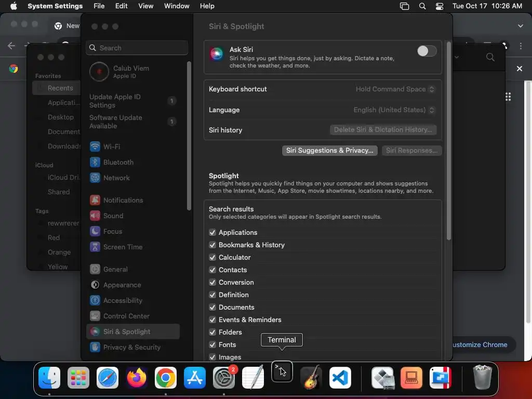532x399 pixels.
Task: Open Launchpad in the Dock
Action: click(78, 378)
